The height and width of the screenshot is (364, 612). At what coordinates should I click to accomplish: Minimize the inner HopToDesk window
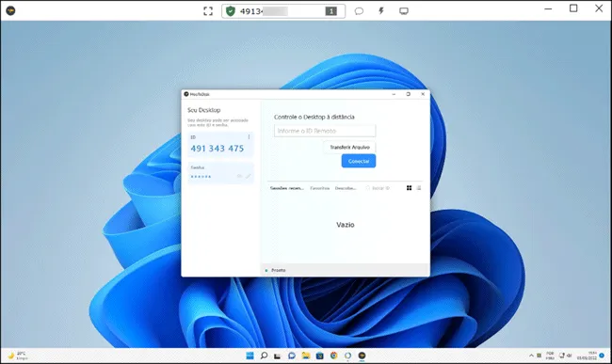[394, 94]
